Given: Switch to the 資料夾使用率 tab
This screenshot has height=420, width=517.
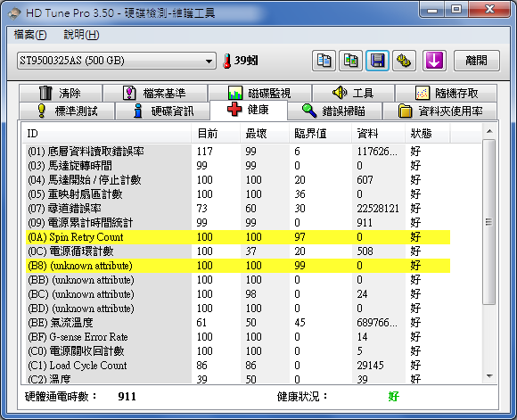Looking at the screenshot, I should [439, 111].
